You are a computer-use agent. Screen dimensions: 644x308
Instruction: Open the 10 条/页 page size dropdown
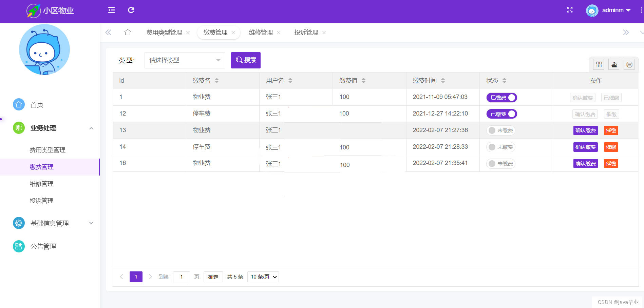[x=263, y=277]
